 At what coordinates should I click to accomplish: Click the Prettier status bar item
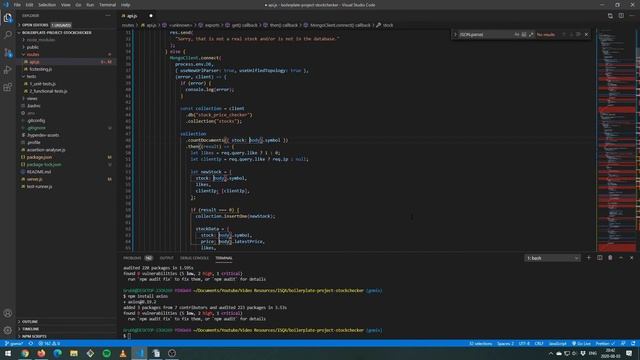(x=605, y=344)
